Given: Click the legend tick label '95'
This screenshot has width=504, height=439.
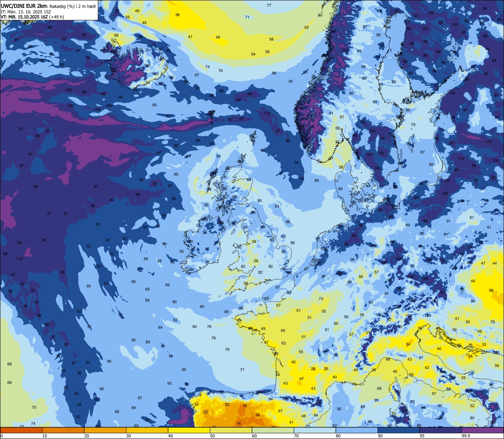Looking at the screenshot, I should [x=422, y=436].
